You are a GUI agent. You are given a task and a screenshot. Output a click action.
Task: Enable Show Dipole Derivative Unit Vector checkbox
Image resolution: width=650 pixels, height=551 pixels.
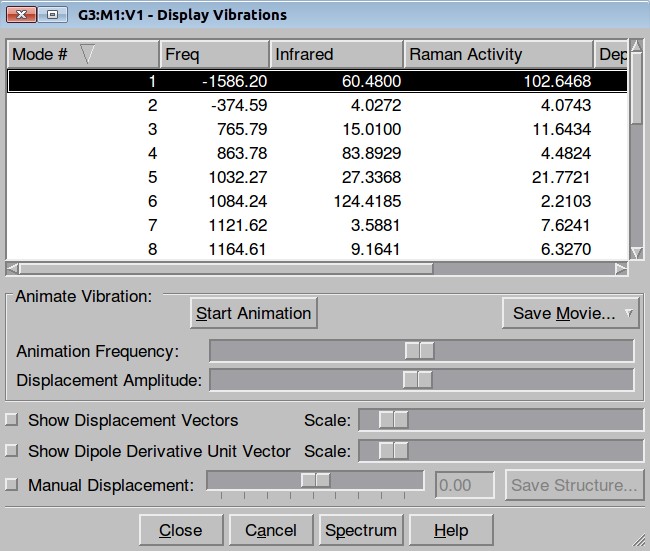pos(12,450)
